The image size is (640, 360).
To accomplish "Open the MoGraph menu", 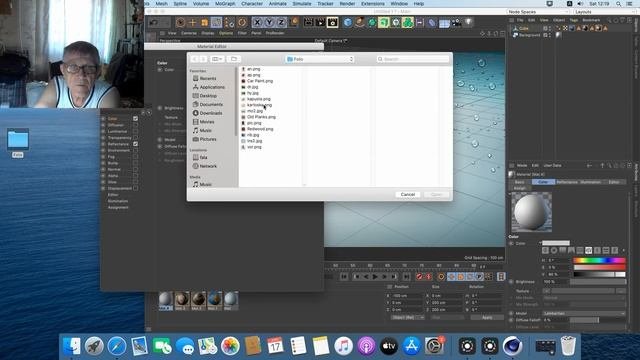I will click(x=225, y=4).
